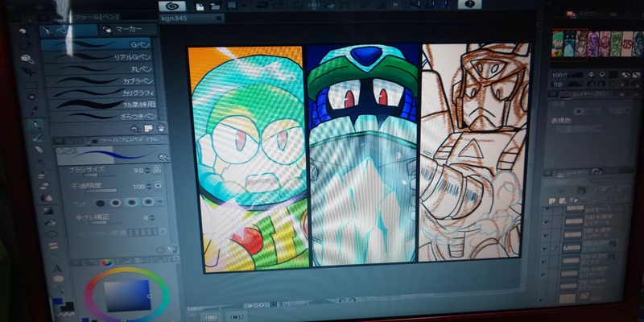Choose the Gペン brush
644x322 pixels.
[97, 43]
